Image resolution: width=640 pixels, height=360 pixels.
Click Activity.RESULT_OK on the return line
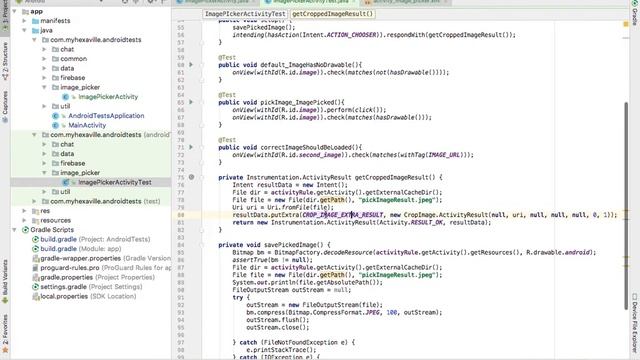[410, 222]
